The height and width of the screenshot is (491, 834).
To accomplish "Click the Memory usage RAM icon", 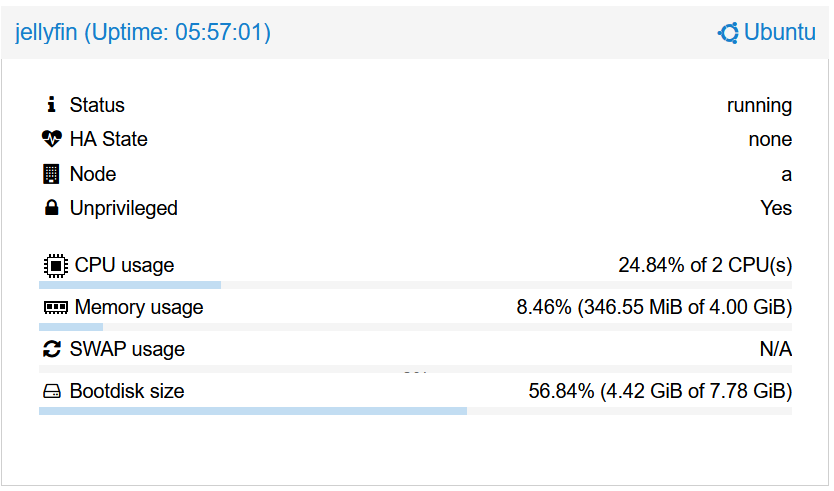I will click(55, 308).
